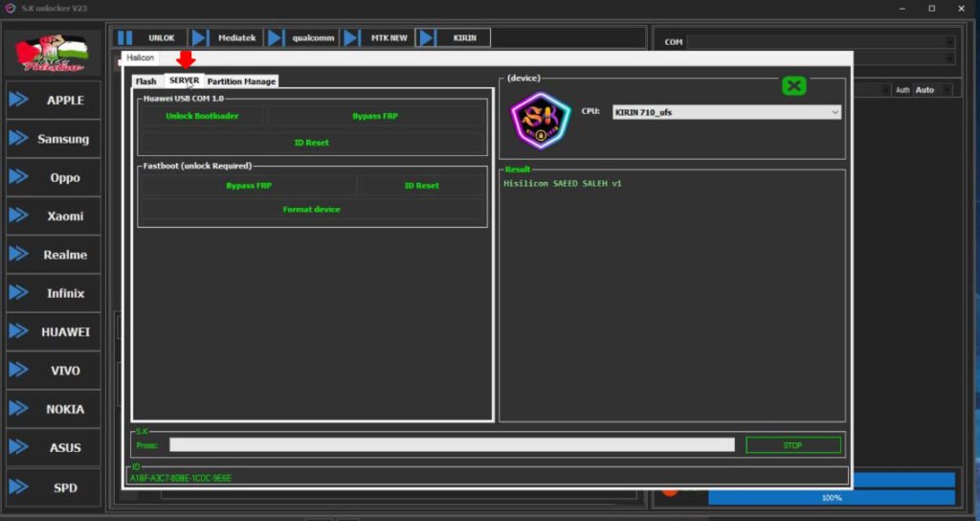Switch to the MTK NEW top tab
Screen dimensions: 980x521
point(377,38)
